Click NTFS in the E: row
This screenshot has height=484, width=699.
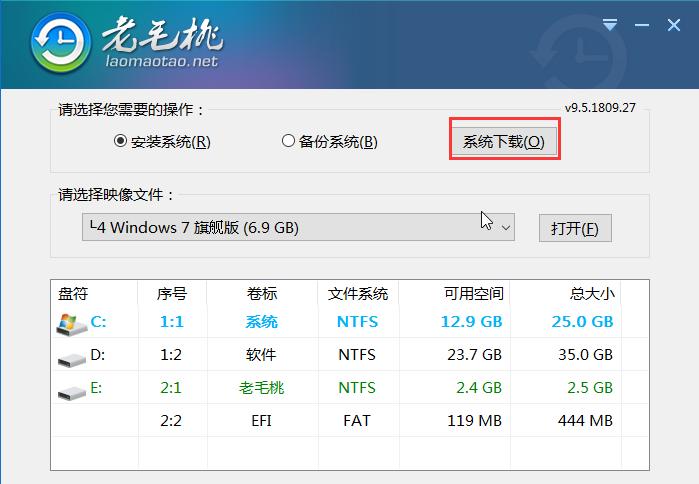(x=357, y=387)
